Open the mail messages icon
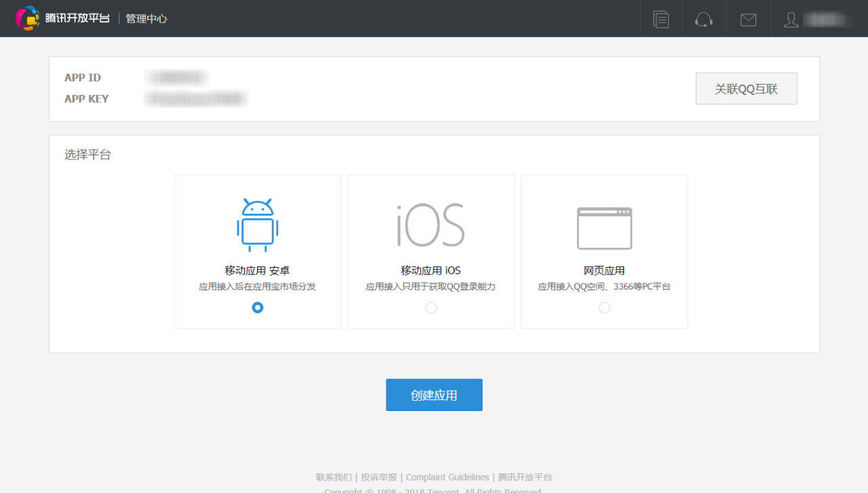868x493 pixels. click(749, 20)
